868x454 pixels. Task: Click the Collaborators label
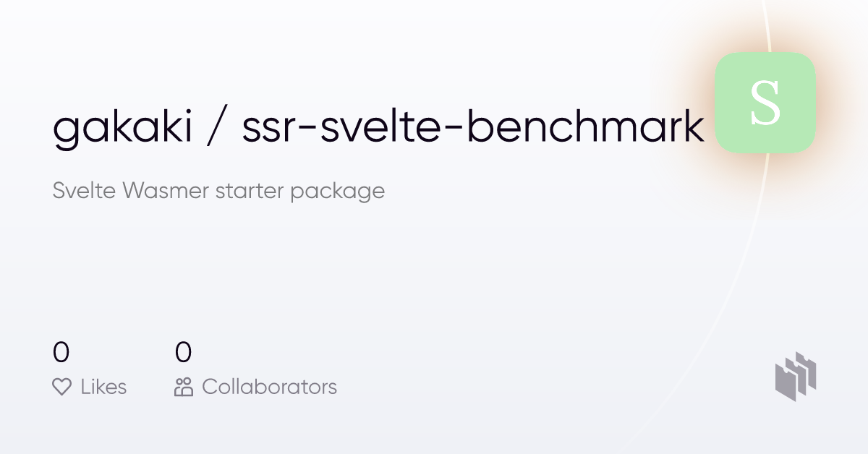(x=269, y=387)
